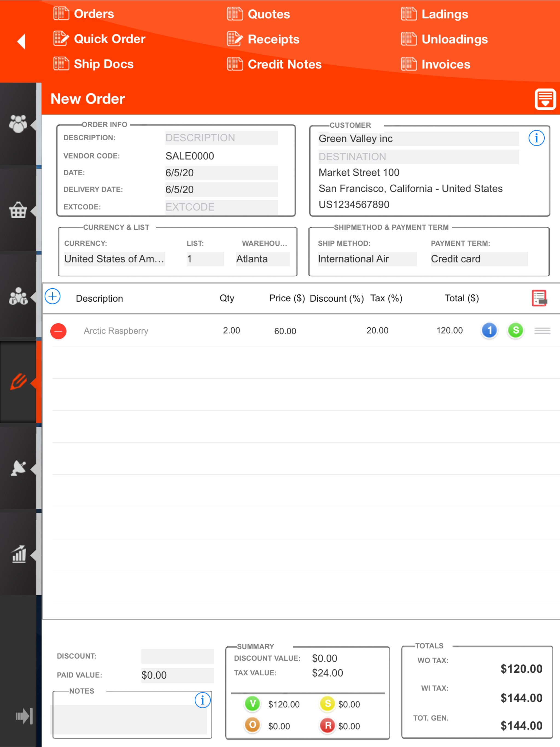Click the order Description input field

(x=221, y=138)
